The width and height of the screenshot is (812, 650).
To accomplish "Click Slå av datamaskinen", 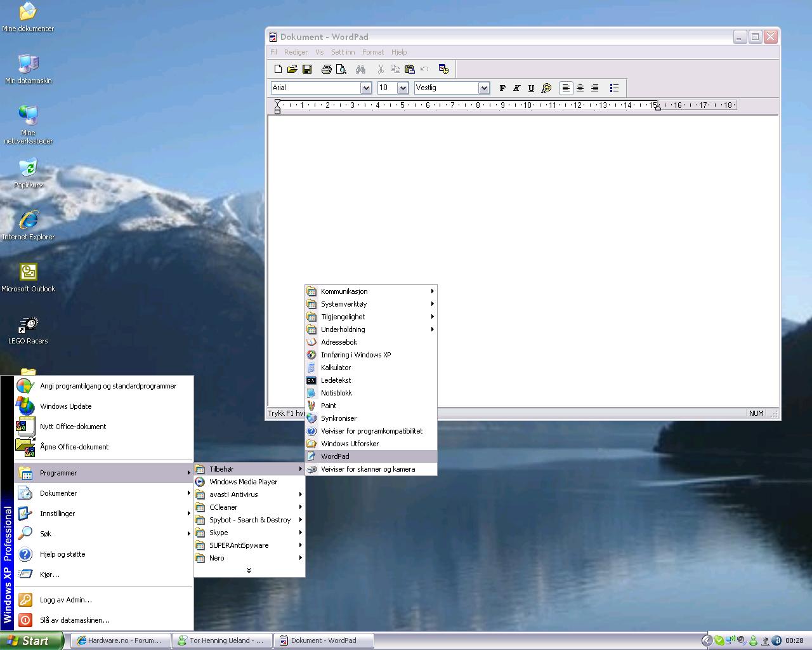I will (103, 620).
